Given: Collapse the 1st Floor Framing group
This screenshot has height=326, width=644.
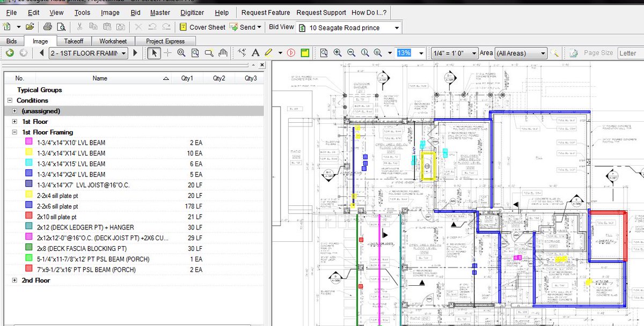Looking at the screenshot, I should 14,132.
